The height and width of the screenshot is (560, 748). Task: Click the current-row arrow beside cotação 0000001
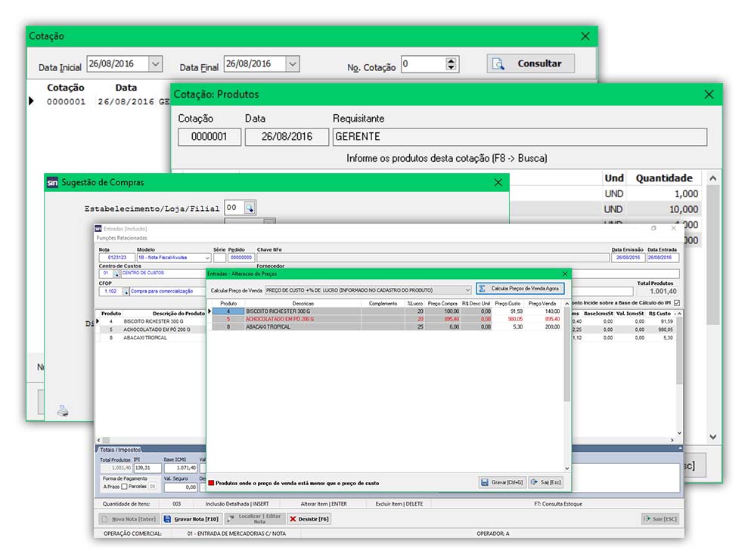tap(32, 101)
